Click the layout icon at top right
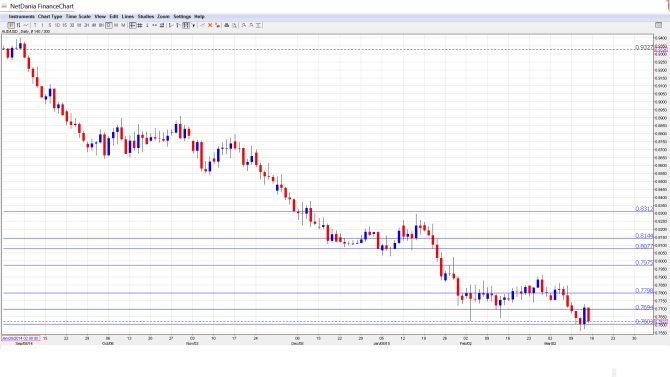The image size is (670, 377). [658, 25]
